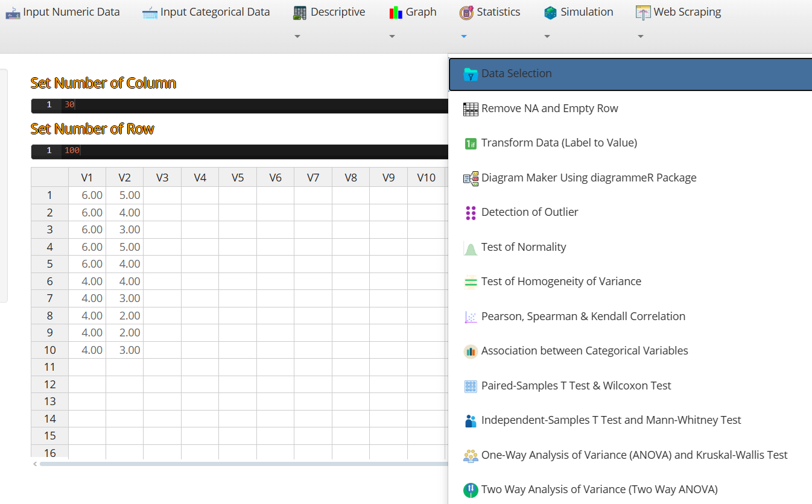The width and height of the screenshot is (812, 504).
Task: Click the Transform Data green icon
Action: [x=471, y=143]
